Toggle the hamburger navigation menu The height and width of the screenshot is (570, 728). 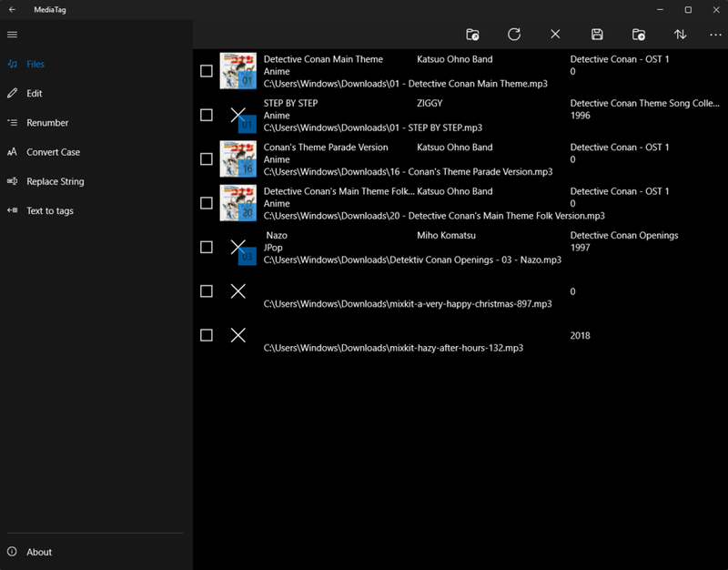[x=12, y=35]
